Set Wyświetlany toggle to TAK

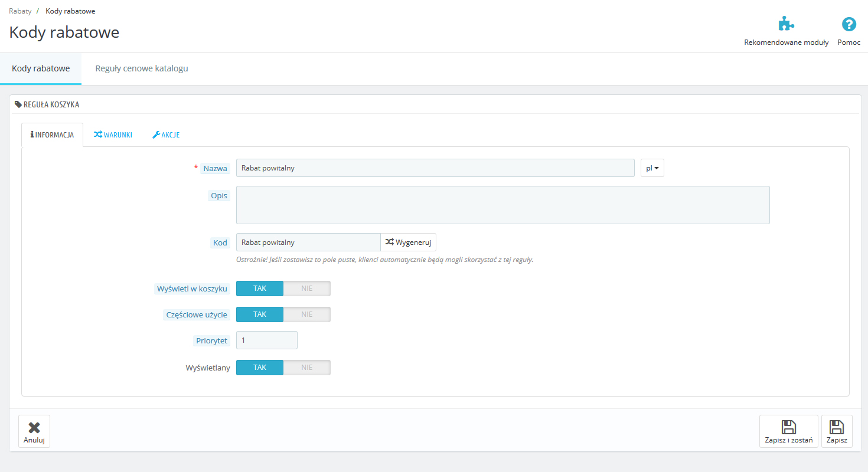260,368
